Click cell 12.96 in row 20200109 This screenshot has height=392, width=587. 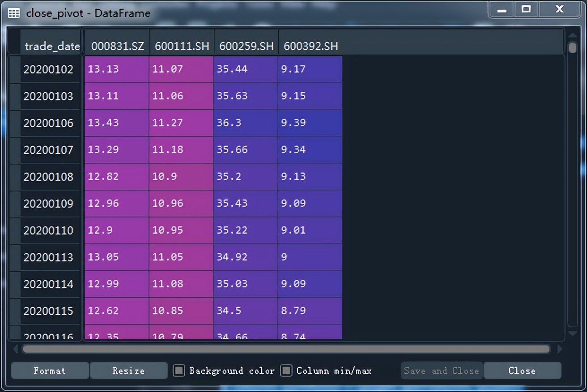coord(117,204)
